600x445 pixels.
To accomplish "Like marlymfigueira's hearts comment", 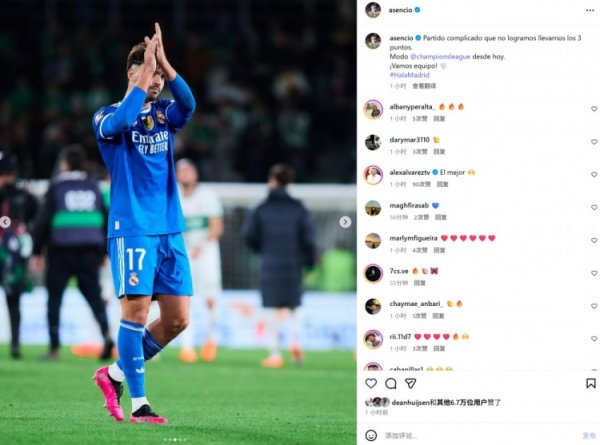I will [594, 240].
